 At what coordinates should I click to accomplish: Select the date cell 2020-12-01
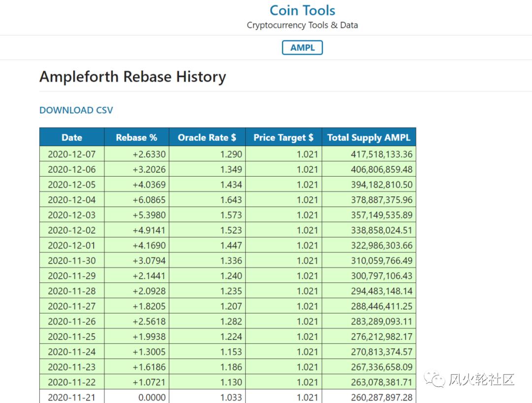click(x=71, y=246)
